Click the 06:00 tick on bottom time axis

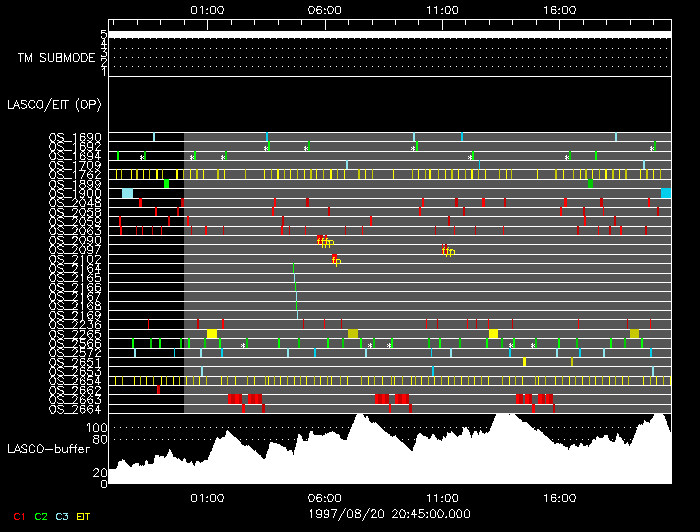point(325,497)
